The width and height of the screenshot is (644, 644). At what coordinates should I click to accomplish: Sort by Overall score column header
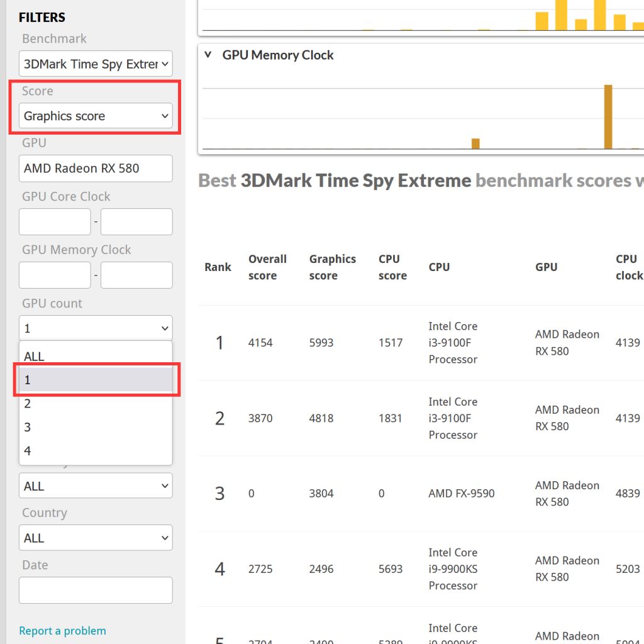(x=267, y=267)
